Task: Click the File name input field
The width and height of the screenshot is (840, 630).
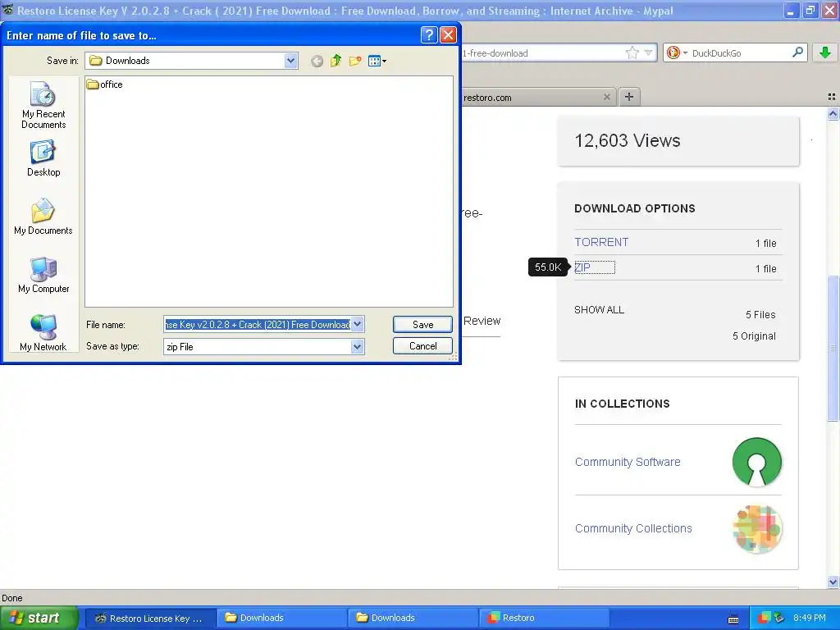Action: point(257,325)
